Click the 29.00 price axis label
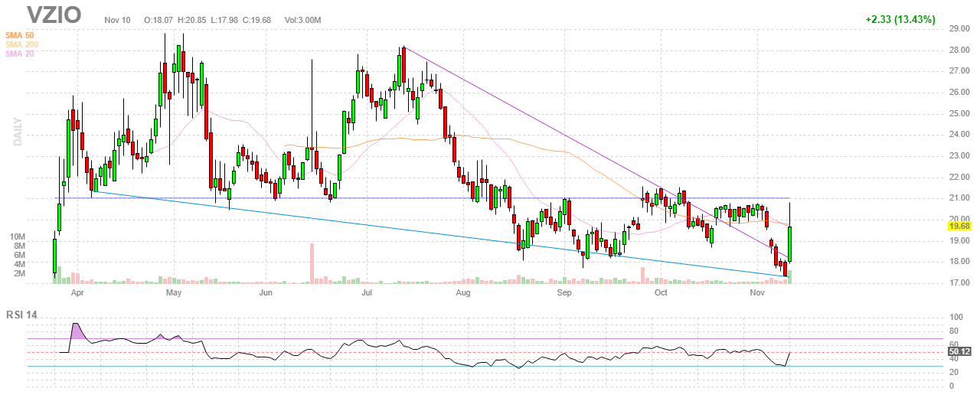This screenshot has height=398, width=980. coord(960,29)
